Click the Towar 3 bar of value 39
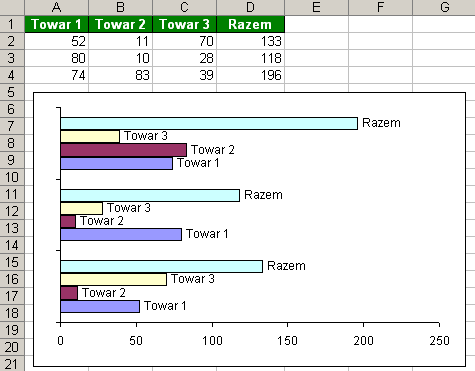Viewport: 475px width, 371px height. [x=90, y=137]
